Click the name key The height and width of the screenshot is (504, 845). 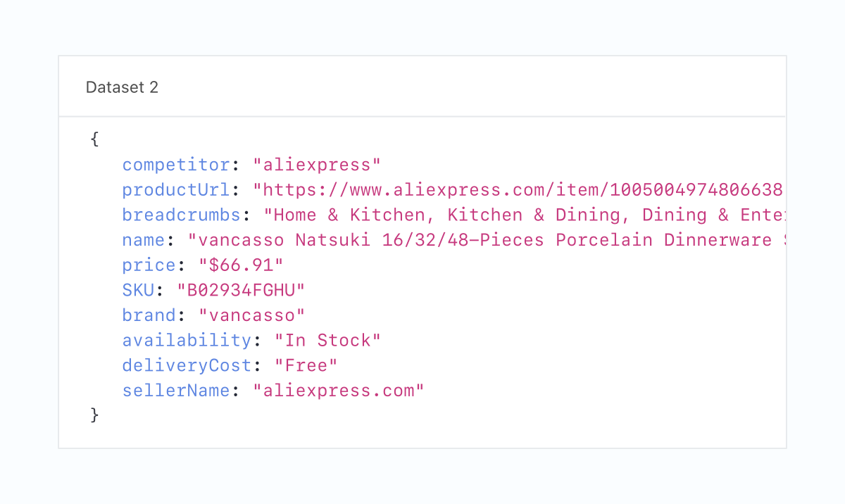coord(144,240)
